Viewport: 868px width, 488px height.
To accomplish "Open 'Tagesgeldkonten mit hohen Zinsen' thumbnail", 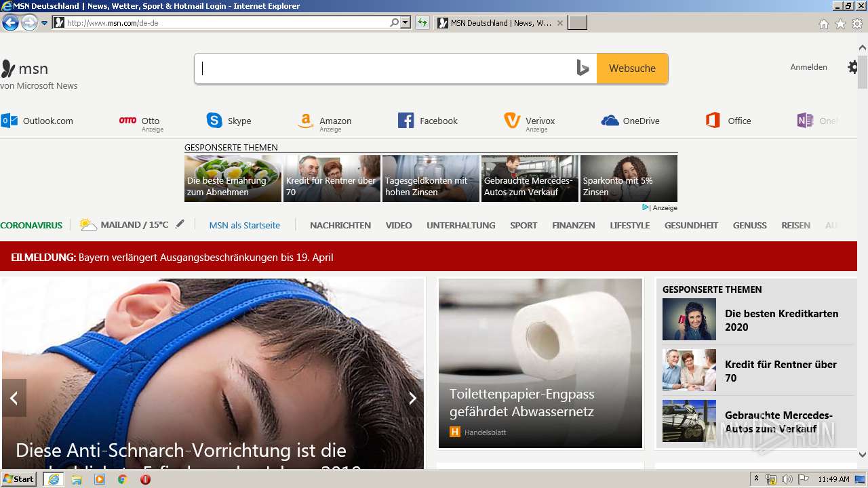I will tap(431, 178).
